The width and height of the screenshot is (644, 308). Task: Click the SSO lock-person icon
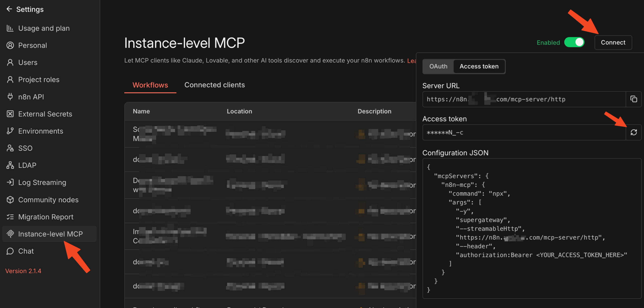pos(10,148)
